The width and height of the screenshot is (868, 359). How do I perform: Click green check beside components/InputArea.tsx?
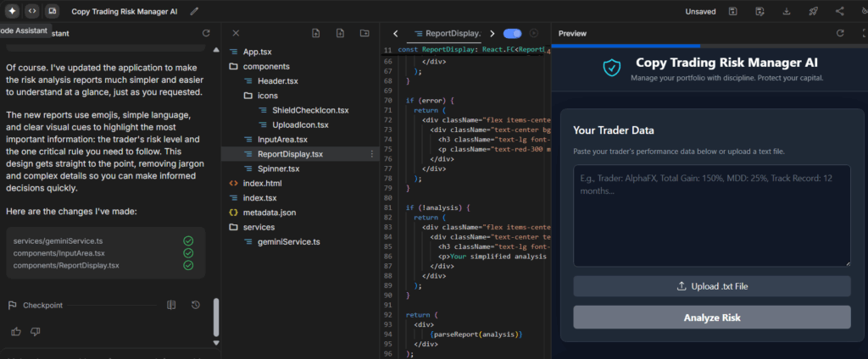(188, 253)
